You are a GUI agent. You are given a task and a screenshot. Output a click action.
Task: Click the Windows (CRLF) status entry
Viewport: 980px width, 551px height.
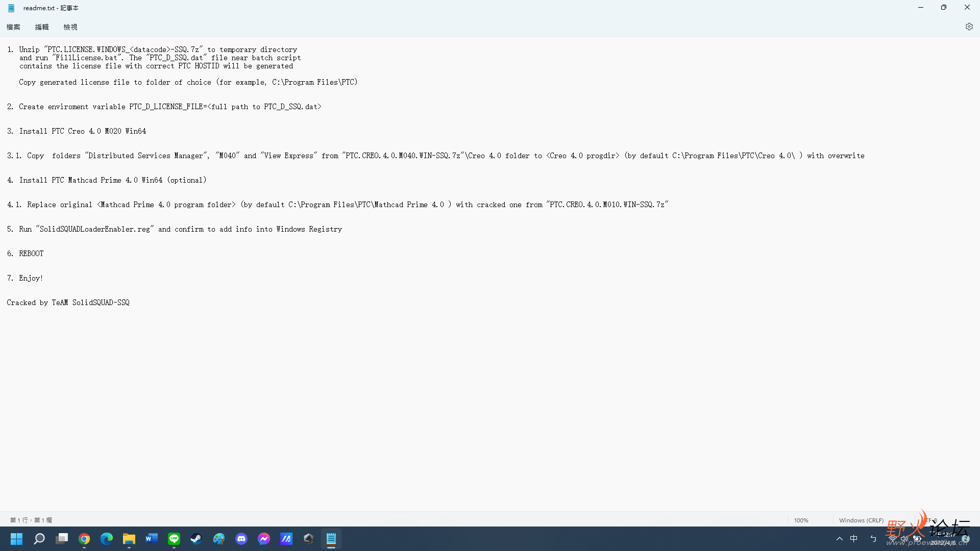click(861, 520)
